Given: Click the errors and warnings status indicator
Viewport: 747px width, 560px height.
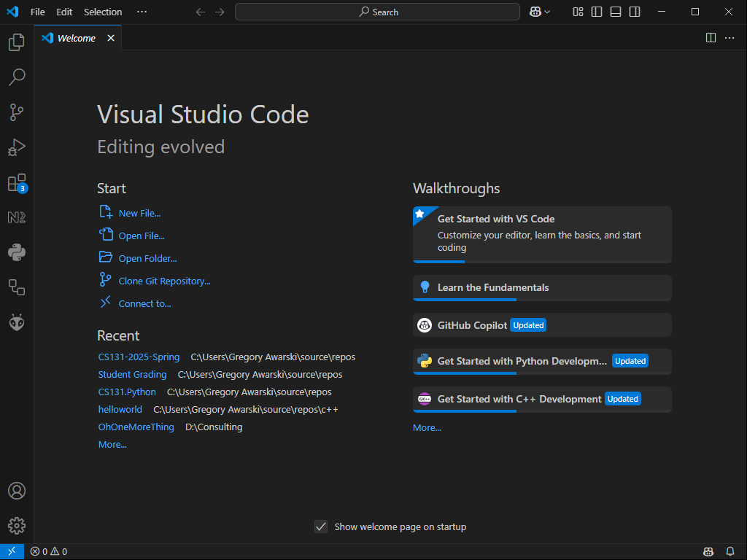Looking at the screenshot, I should pyautogui.click(x=49, y=551).
